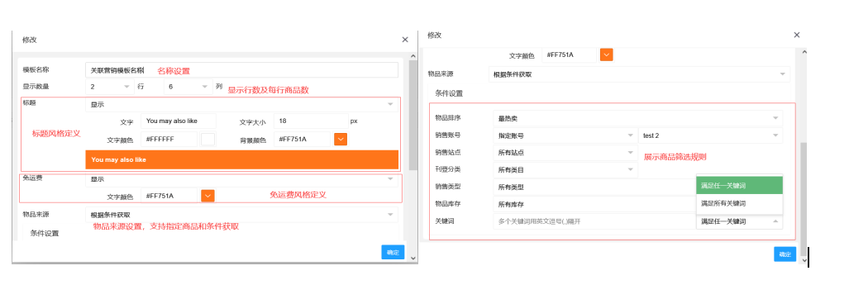This screenshot has width=868, height=299.
Task: Open the columns count dropdown showing 6
Action: 188,87
